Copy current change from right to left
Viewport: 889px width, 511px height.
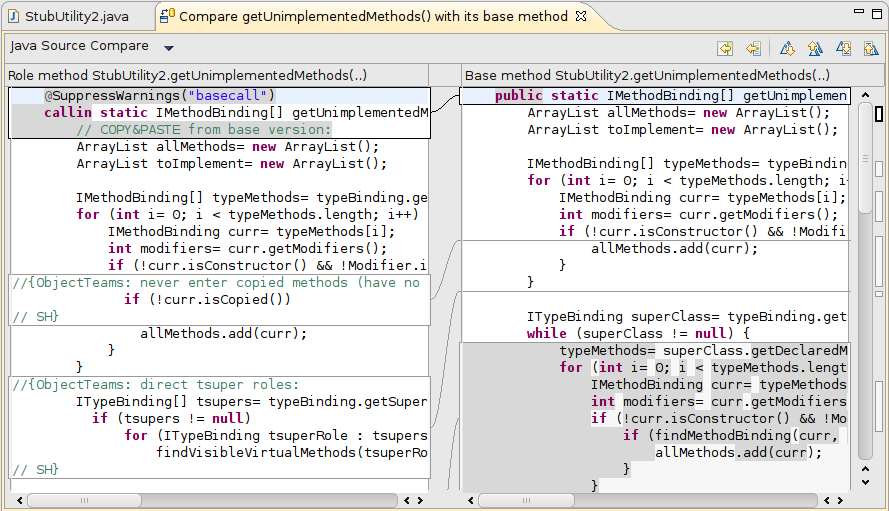click(x=753, y=48)
